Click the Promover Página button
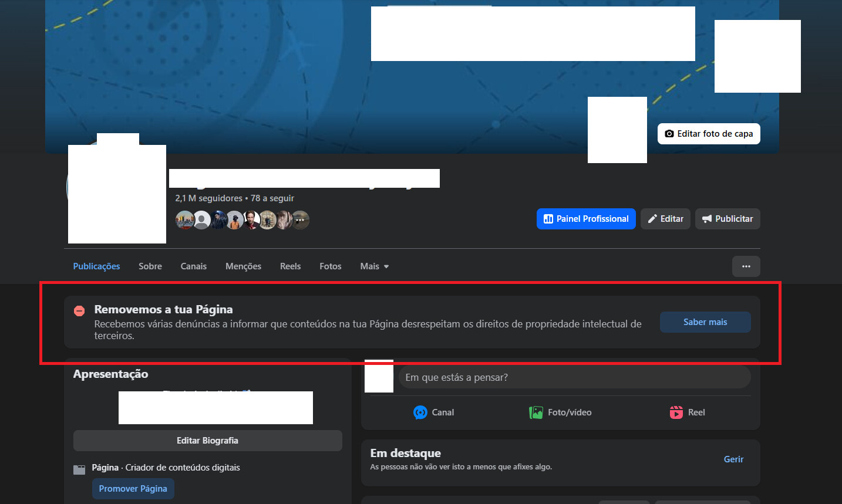The width and height of the screenshot is (842, 504). pos(133,489)
